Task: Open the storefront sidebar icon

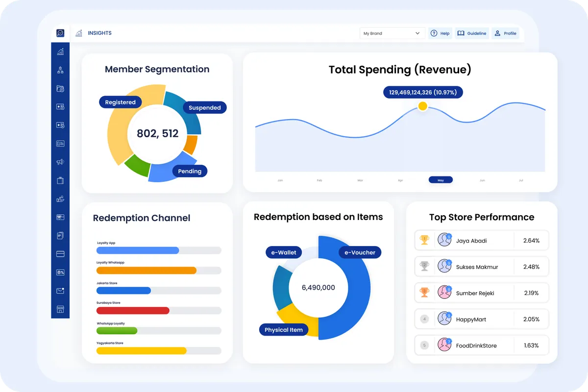Action: point(60,309)
